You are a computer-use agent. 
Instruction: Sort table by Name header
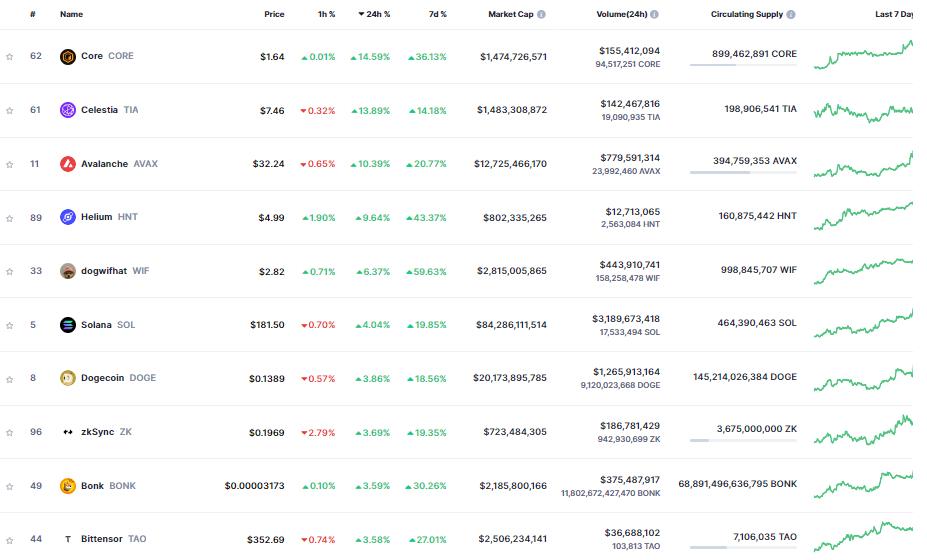coord(72,14)
